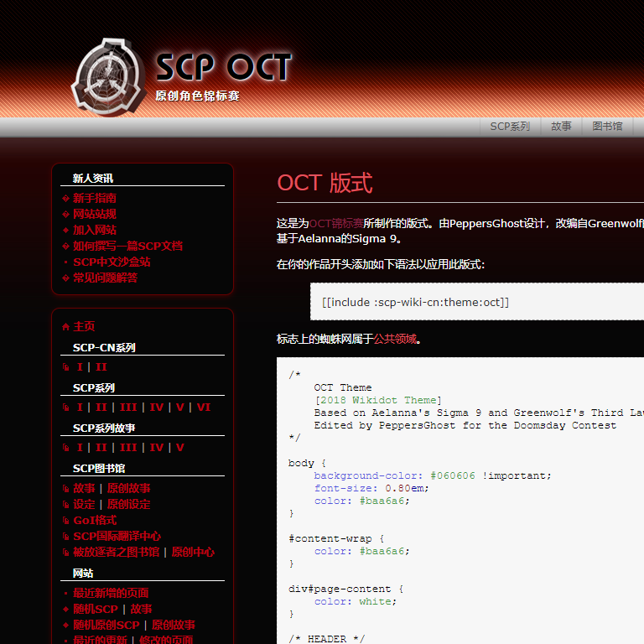The height and width of the screenshot is (644, 644).
Task: Open SCP系列故事 part III
Action: pos(128,447)
